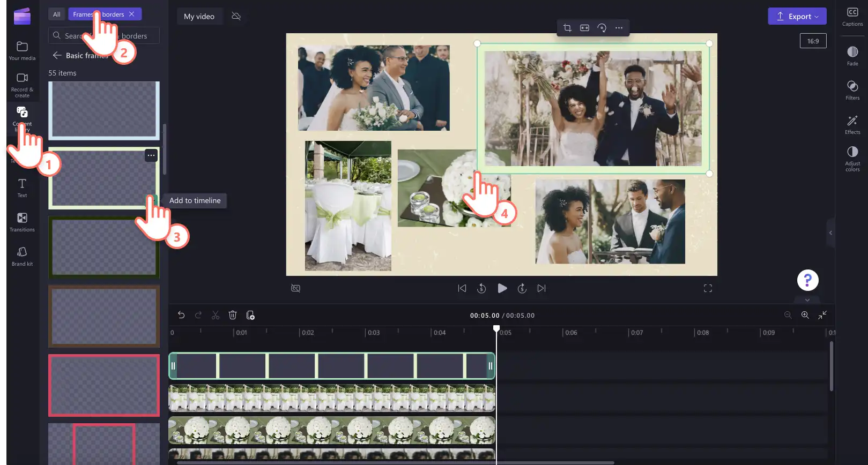Open the Brand kit panel

pos(22,257)
